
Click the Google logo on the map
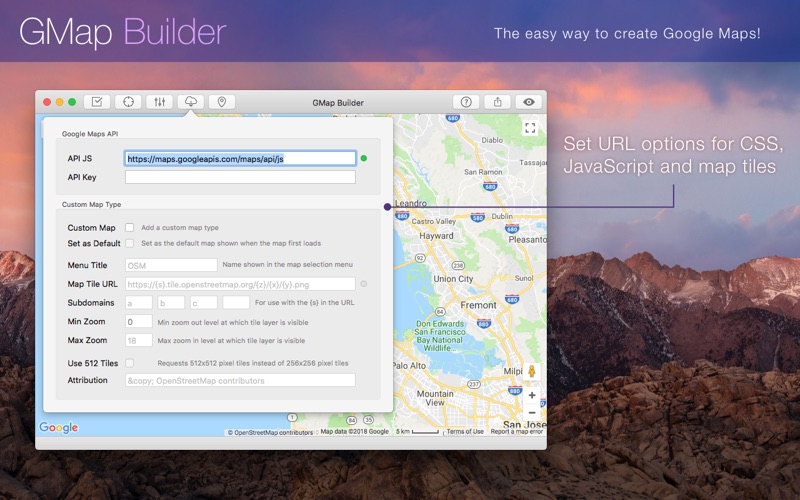click(59, 427)
